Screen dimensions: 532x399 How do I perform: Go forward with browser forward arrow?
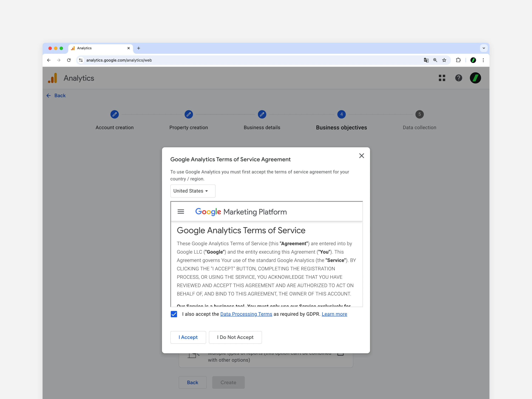59,60
